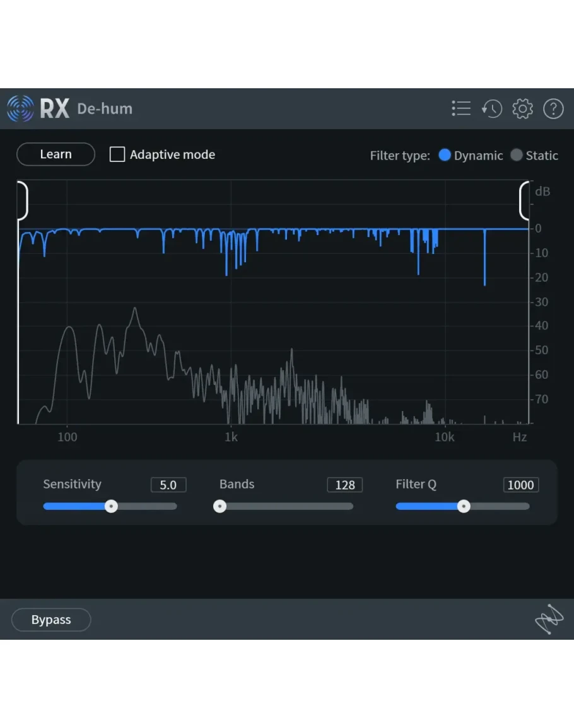The width and height of the screenshot is (574, 728).
Task: Click the Filter Q value field 1000
Action: tap(520, 485)
